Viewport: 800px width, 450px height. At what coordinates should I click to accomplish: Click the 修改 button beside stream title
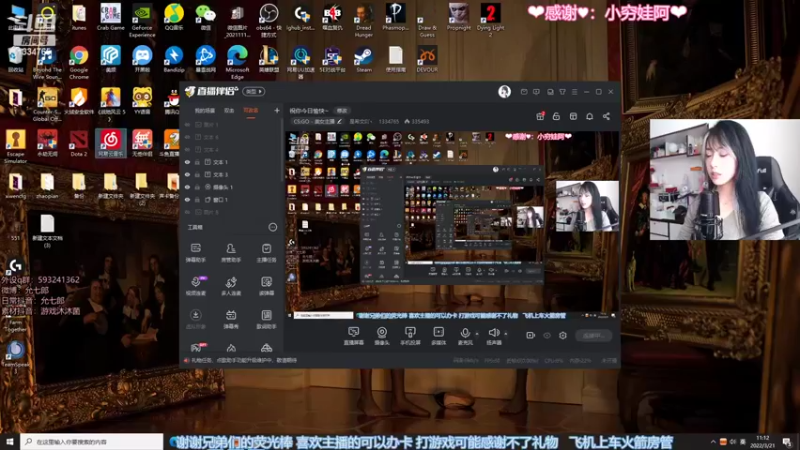pos(341,111)
